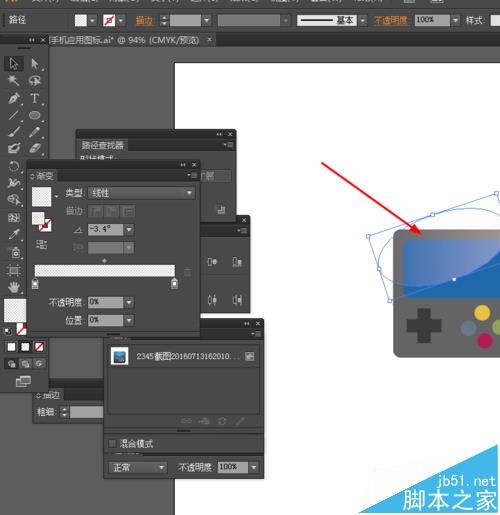Open the fill color dropdown in control bar
The height and width of the screenshot is (515, 500).
pos(92,20)
